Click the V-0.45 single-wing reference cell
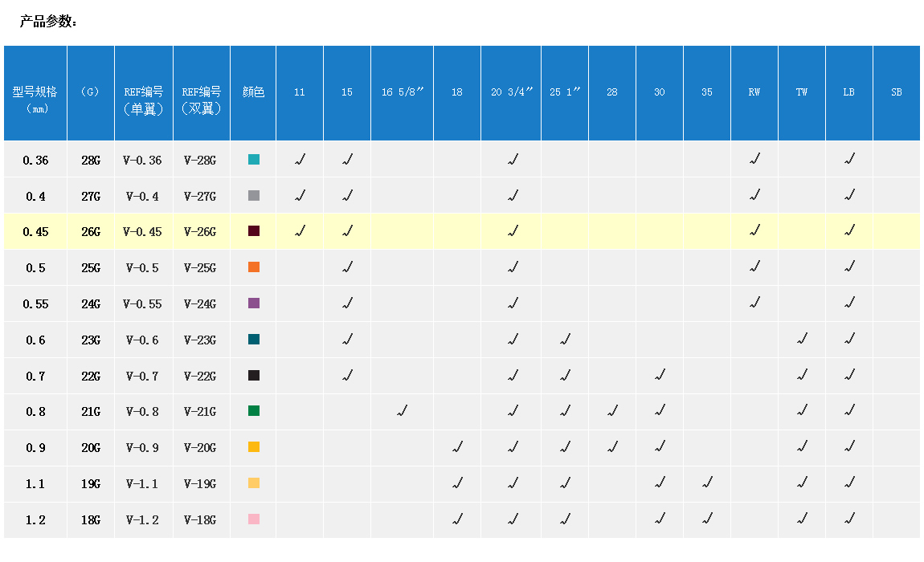 [143, 232]
